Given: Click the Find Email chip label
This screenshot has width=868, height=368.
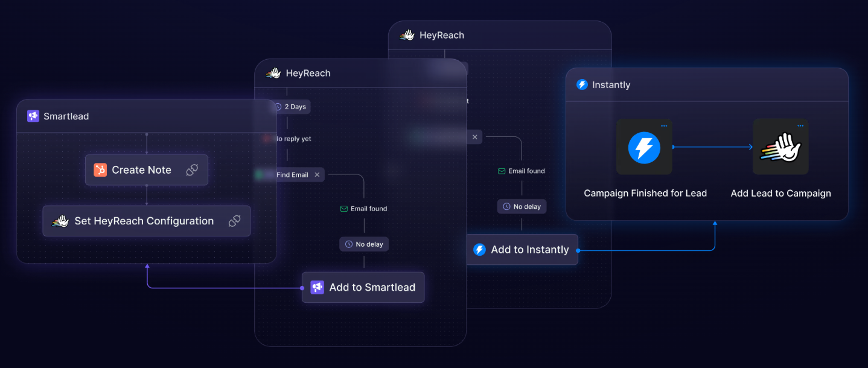Looking at the screenshot, I should coord(292,175).
